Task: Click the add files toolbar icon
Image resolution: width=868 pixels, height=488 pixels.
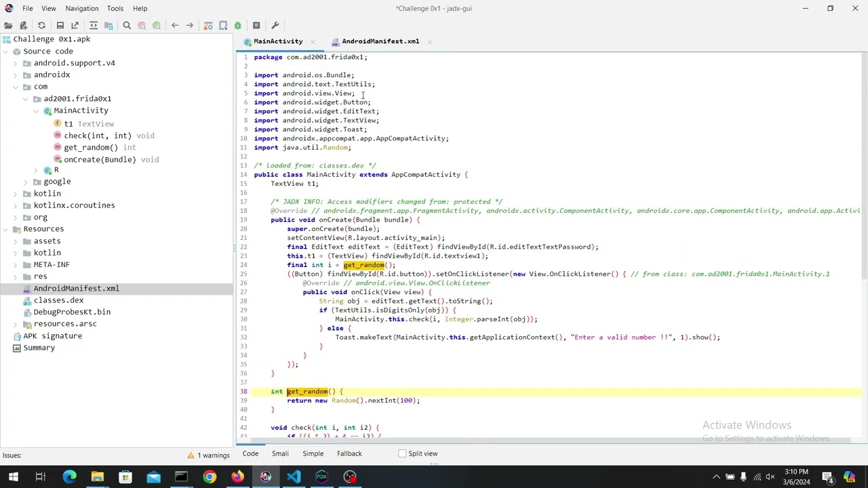Action: pos(23,26)
